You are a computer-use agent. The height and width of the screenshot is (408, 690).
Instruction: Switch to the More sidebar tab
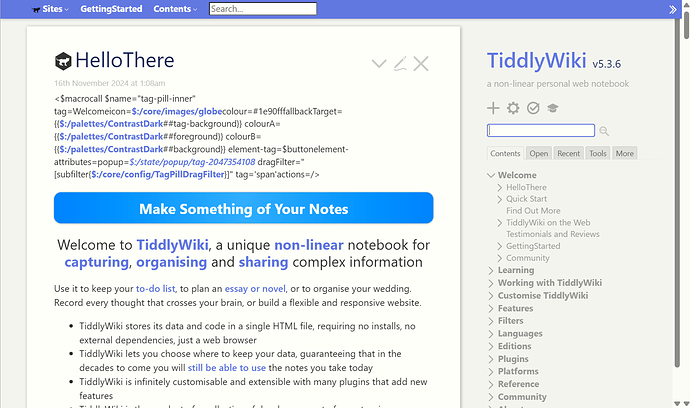coord(624,153)
